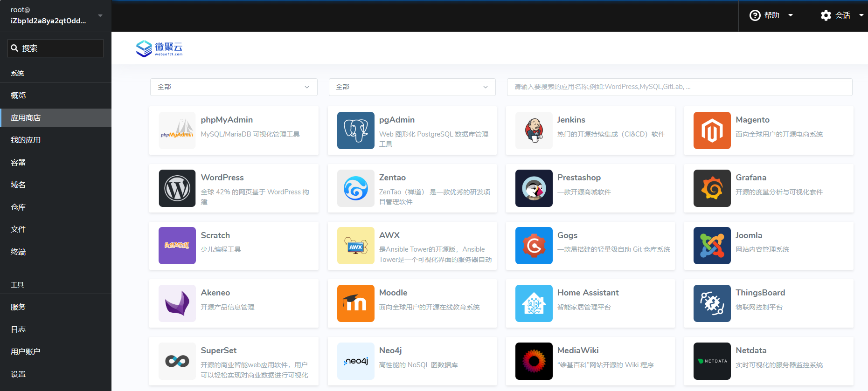The width and height of the screenshot is (868, 391).
Task: Open the Gogs app icon
Action: (x=534, y=246)
